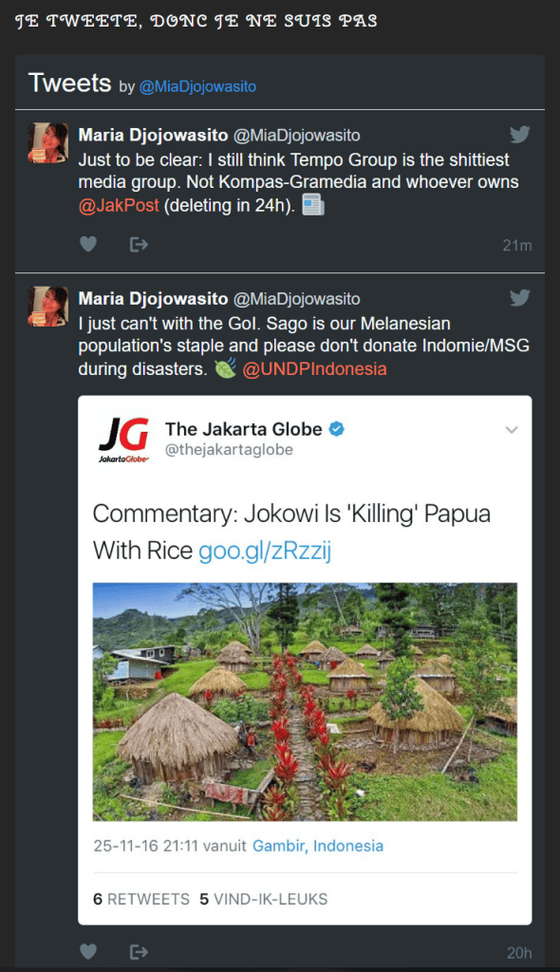This screenshot has height=972, width=560.
Task: Click the Twitter bird icon on second tweet
Action: pos(520,297)
